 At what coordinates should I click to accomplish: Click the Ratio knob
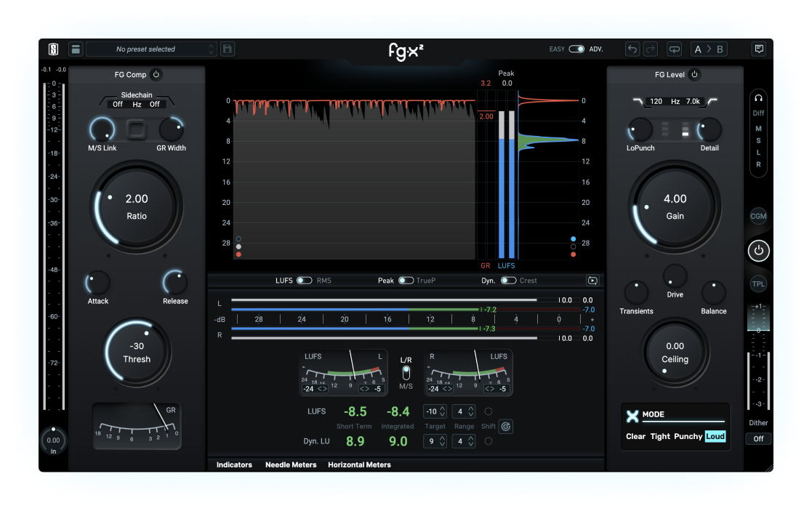[x=137, y=207]
